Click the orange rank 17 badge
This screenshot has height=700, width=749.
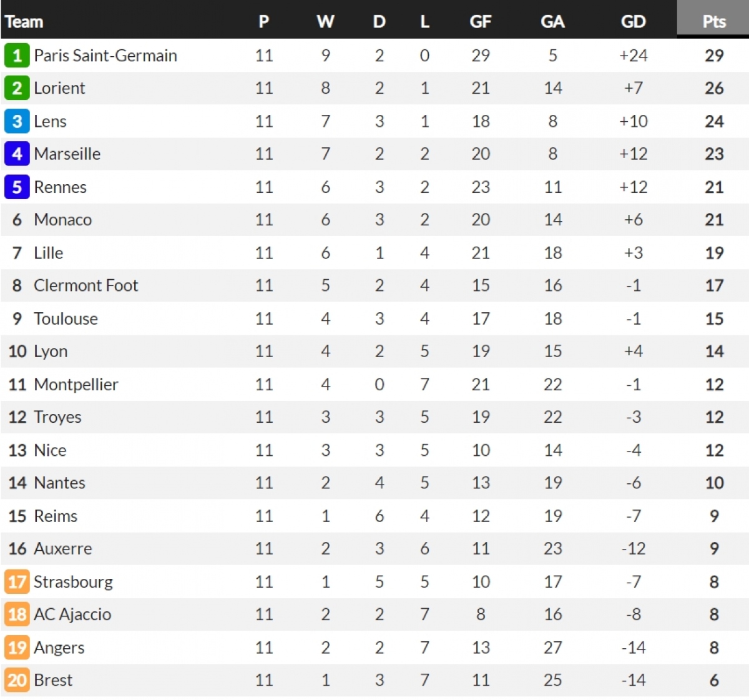pyautogui.click(x=17, y=582)
